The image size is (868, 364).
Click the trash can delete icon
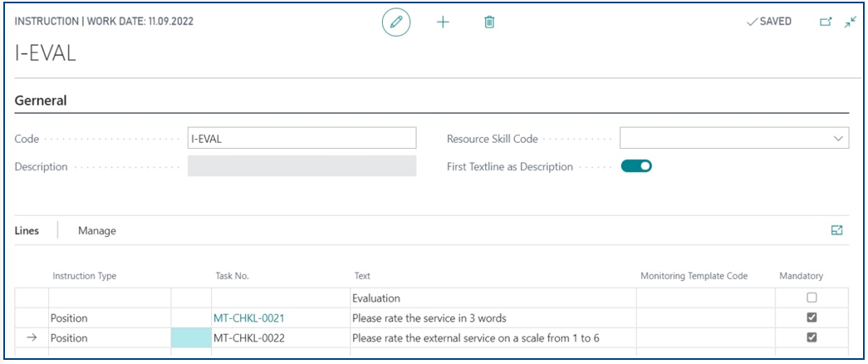(489, 22)
